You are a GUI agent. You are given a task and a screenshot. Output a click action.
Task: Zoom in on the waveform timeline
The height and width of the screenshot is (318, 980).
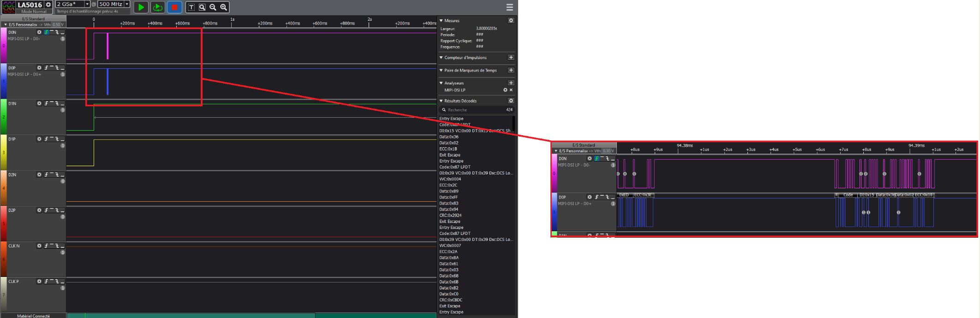point(223,7)
